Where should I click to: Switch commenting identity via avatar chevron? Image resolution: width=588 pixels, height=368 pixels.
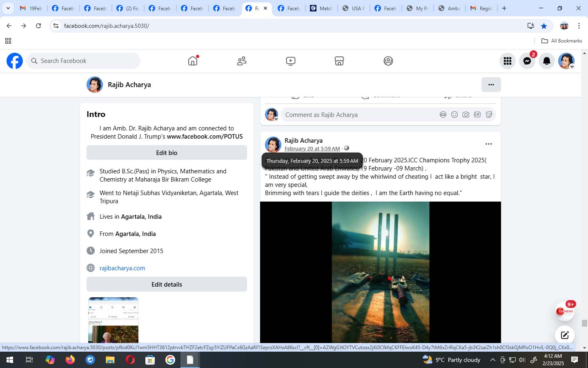(x=276, y=119)
